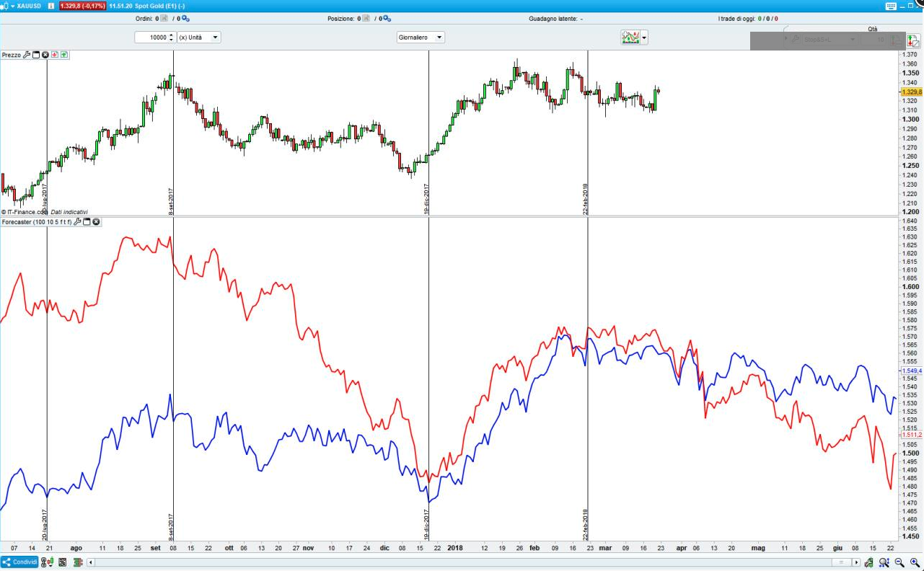Decrease the 10000 quantity with down arrow

tap(172, 40)
